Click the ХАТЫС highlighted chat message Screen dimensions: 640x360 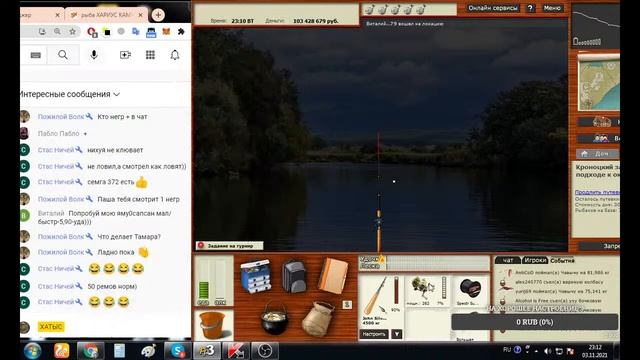(51, 327)
